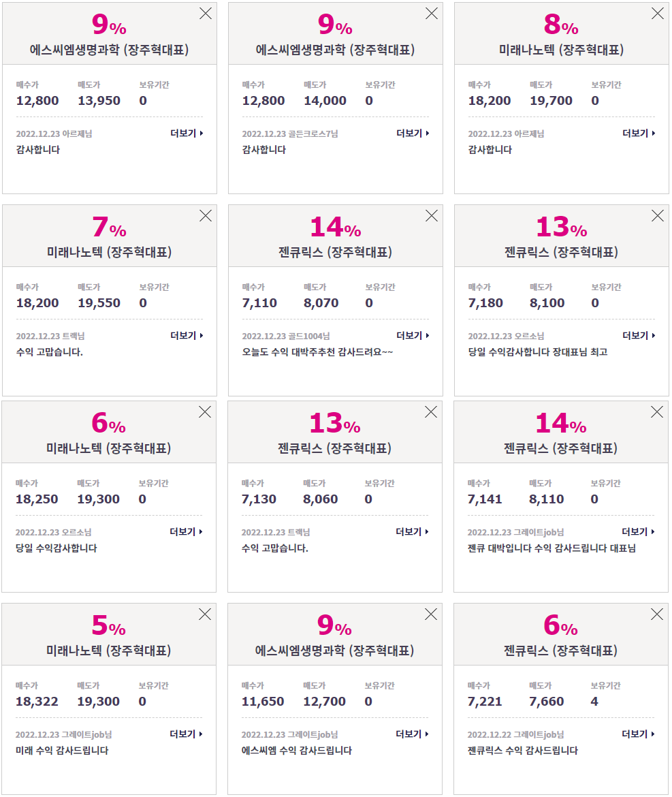Open 더보기 on 에스씨엠 수익 감사드립니다 review
Image resolution: width=672 pixels, height=797 pixels.
tap(413, 734)
